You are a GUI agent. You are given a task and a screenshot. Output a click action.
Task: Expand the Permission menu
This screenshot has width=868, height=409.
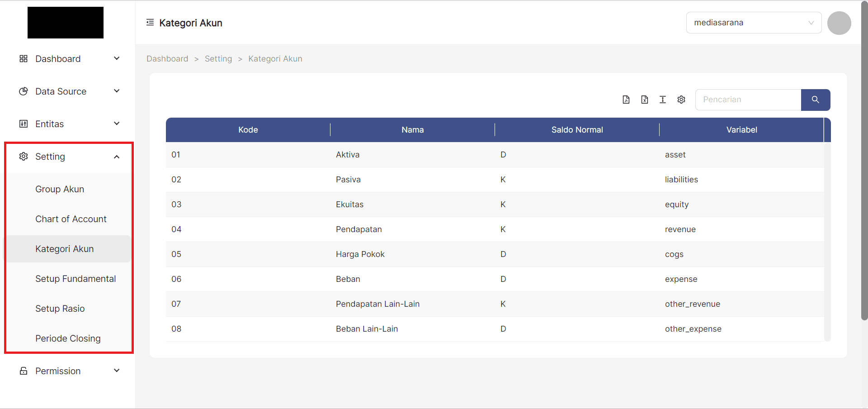[x=69, y=371]
